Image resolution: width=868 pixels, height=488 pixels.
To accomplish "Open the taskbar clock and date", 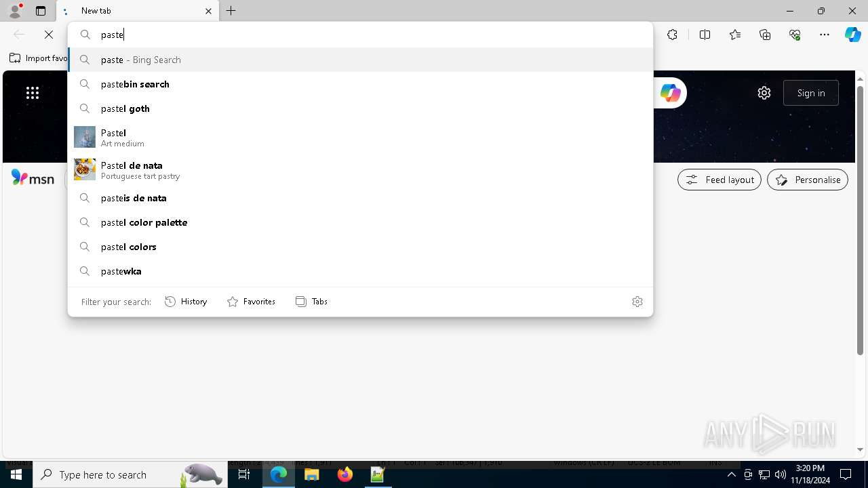I will click(x=810, y=474).
